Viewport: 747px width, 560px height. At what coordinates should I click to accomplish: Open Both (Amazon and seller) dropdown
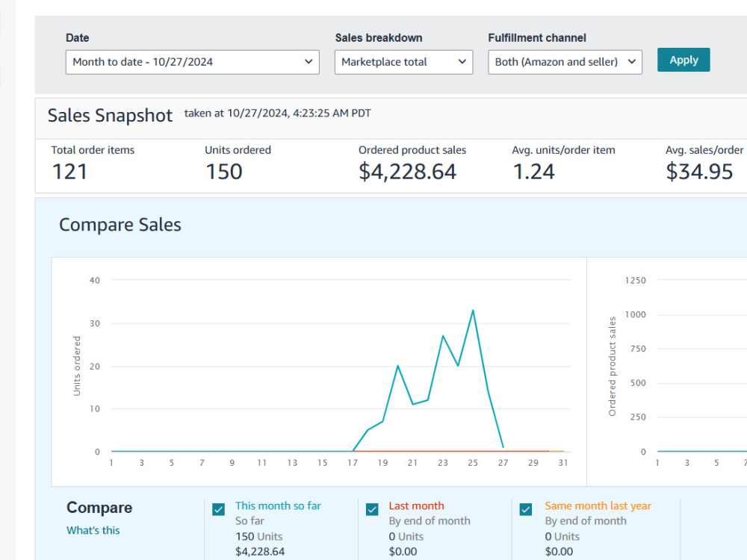tap(565, 62)
